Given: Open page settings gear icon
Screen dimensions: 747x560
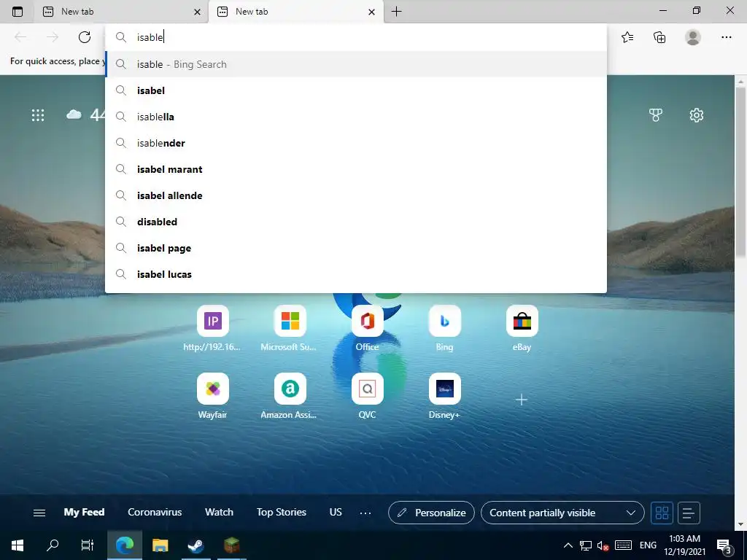Looking at the screenshot, I should pos(697,114).
